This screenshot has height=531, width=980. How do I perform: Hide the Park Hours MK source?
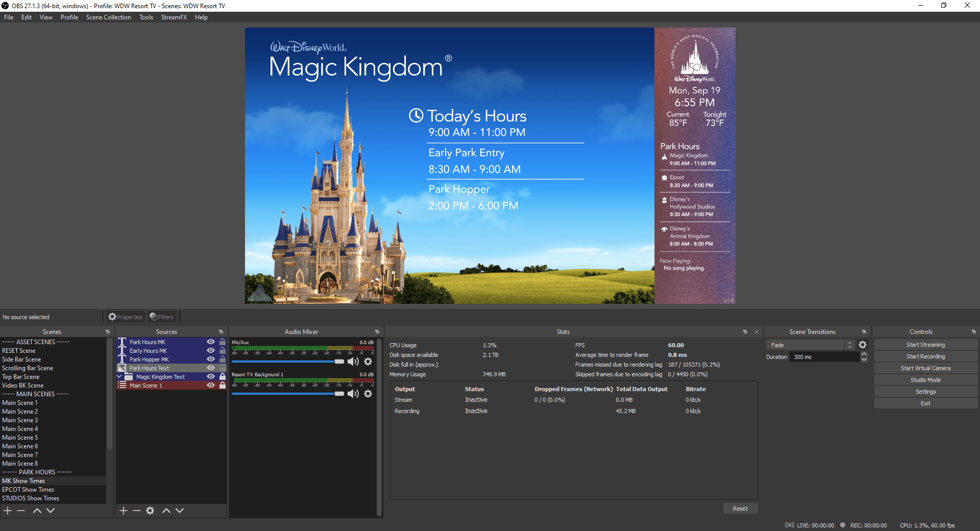(x=210, y=342)
